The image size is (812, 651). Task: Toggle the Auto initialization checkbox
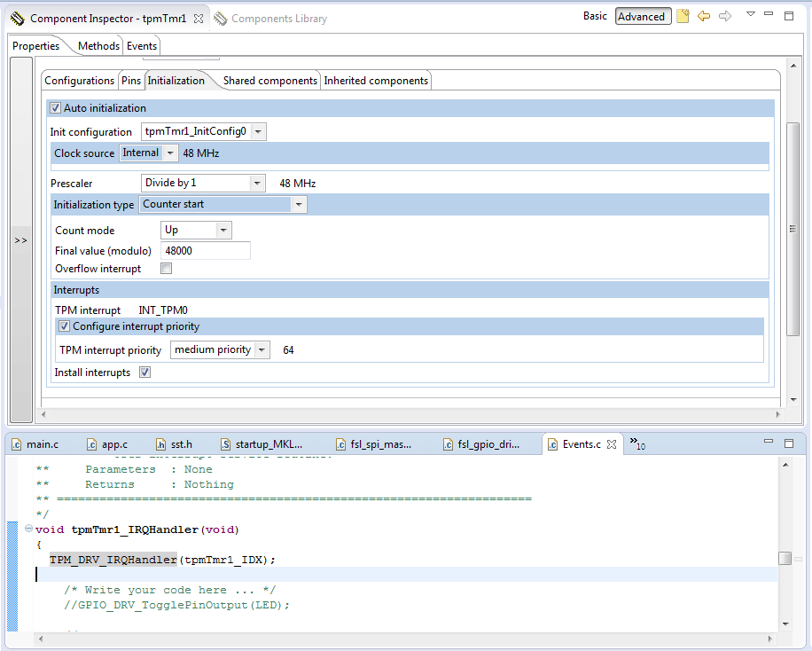pos(55,108)
